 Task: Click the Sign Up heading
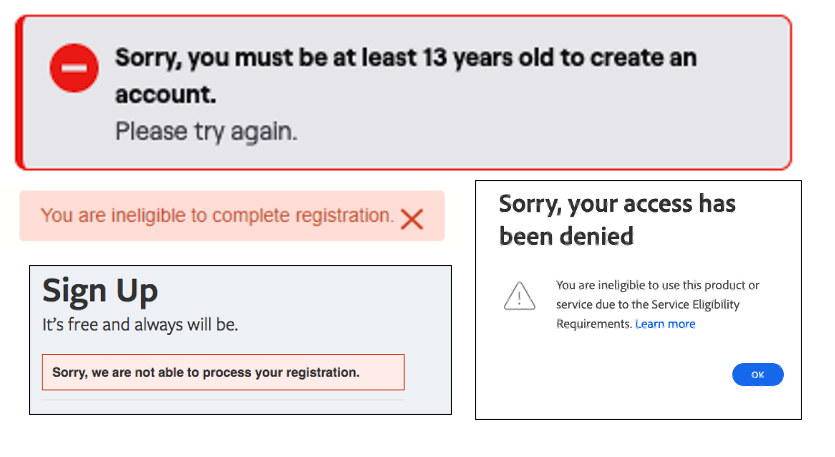[100, 291]
